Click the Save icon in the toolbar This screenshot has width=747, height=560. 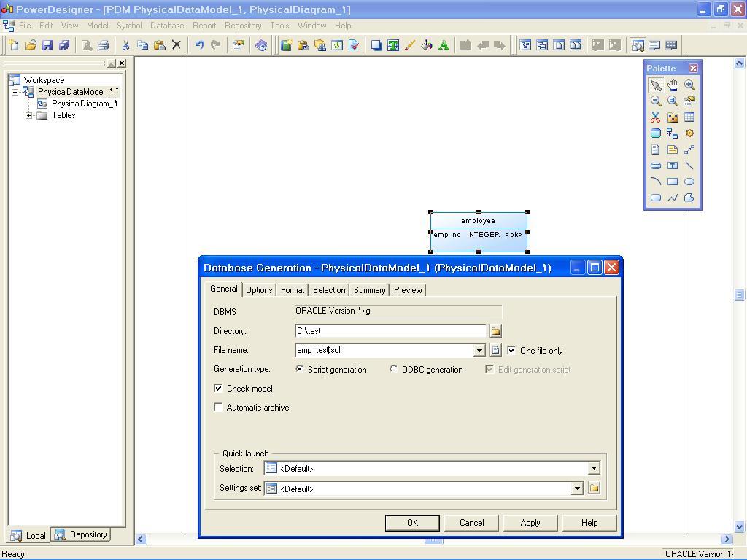pos(47,45)
